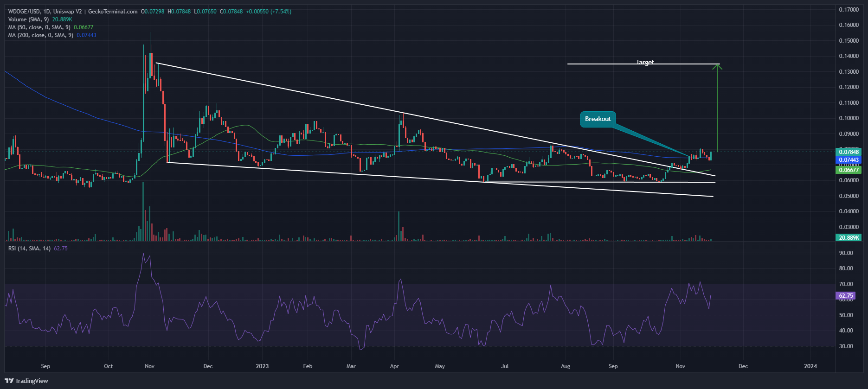Click the 2024 time axis label
The width and height of the screenshot is (868, 389).
coord(810,366)
